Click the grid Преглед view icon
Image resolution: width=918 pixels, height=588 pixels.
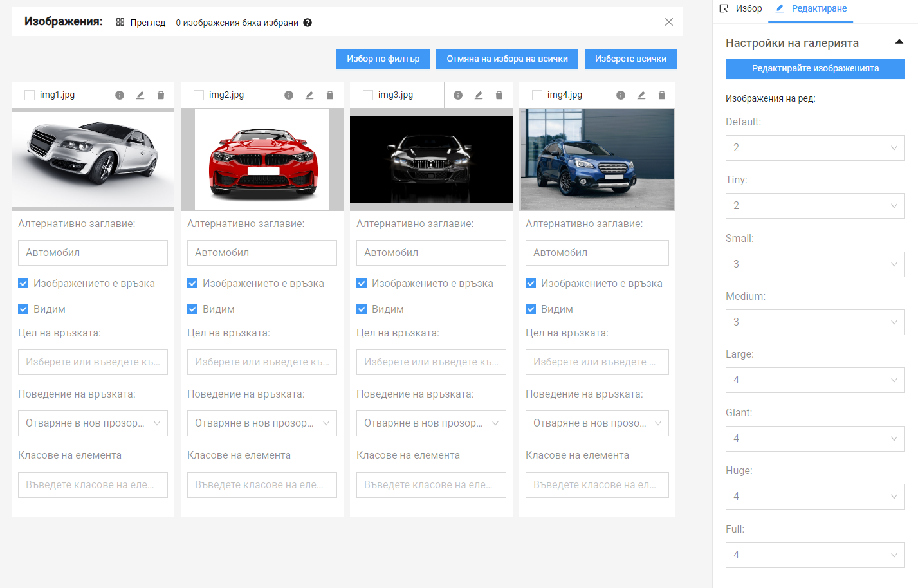(120, 23)
